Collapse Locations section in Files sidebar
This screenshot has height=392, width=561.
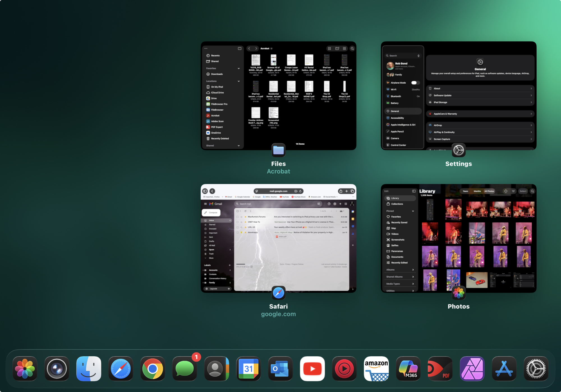click(x=239, y=81)
